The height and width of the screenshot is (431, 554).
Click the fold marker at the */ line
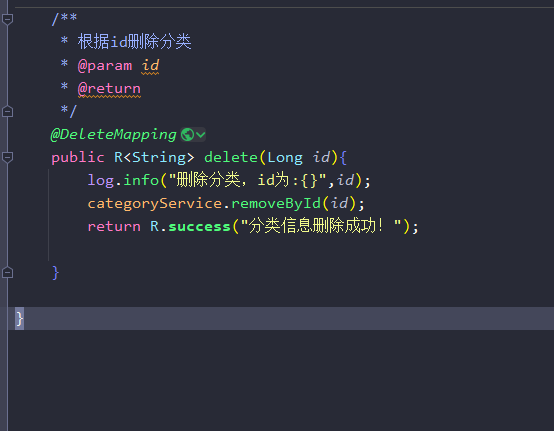(7, 112)
